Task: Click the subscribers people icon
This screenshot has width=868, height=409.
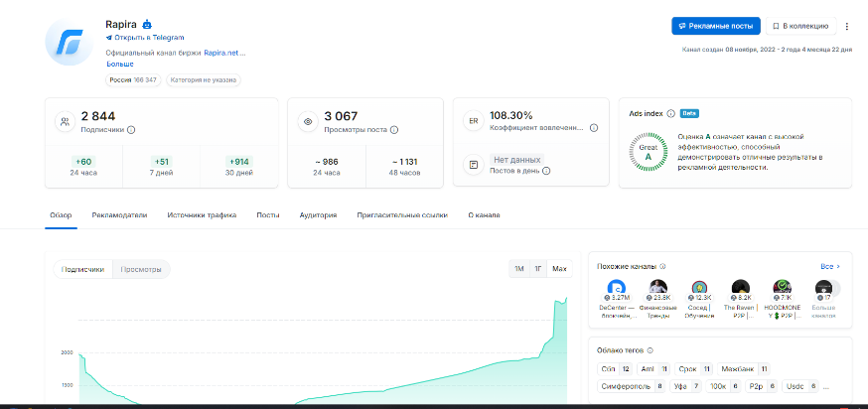Action: click(x=65, y=122)
